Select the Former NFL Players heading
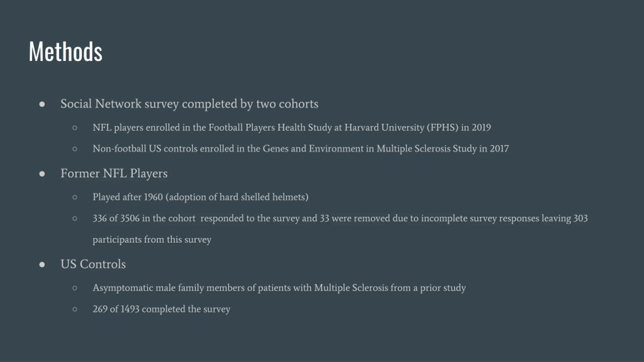Image resolution: width=644 pixels, height=362 pixels. 114,174
